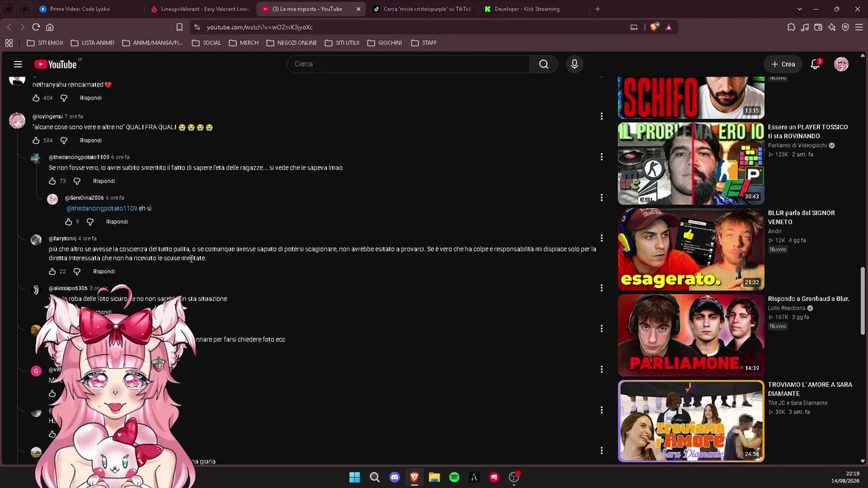Image resolution: width=868 pixels, height=488 pixels.
Task: Dislike the @fairytonic comment
Action: tap(77, 272)
